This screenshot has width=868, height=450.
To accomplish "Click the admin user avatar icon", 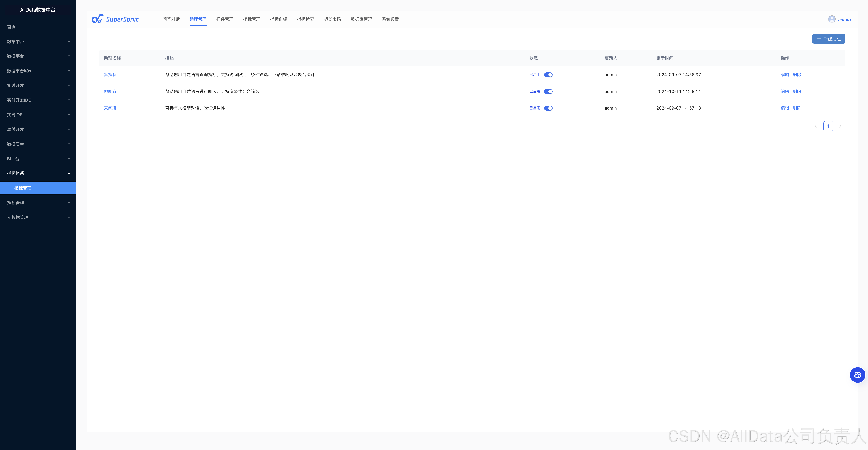I will (832, 19).
